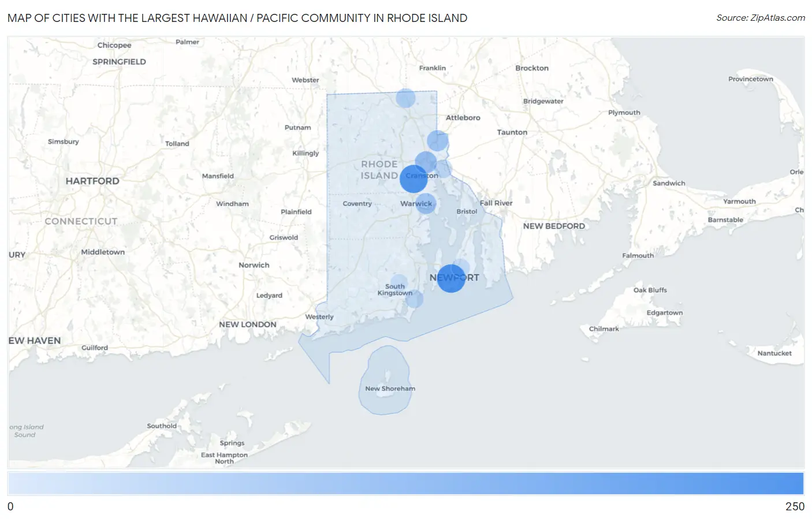Click the 'RHODE ISLAND' state label
Image resolution: width=812 pixels, height=519 pixels.
click(x=379, y=170)
